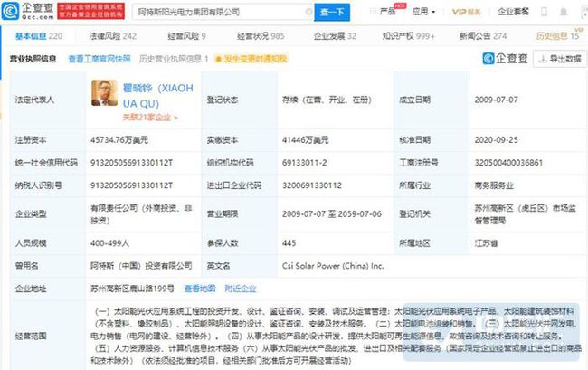Screen dimensions: 588x370
Task: Click the legal representative photo thumbnail
Action: [x=104, y=92]
